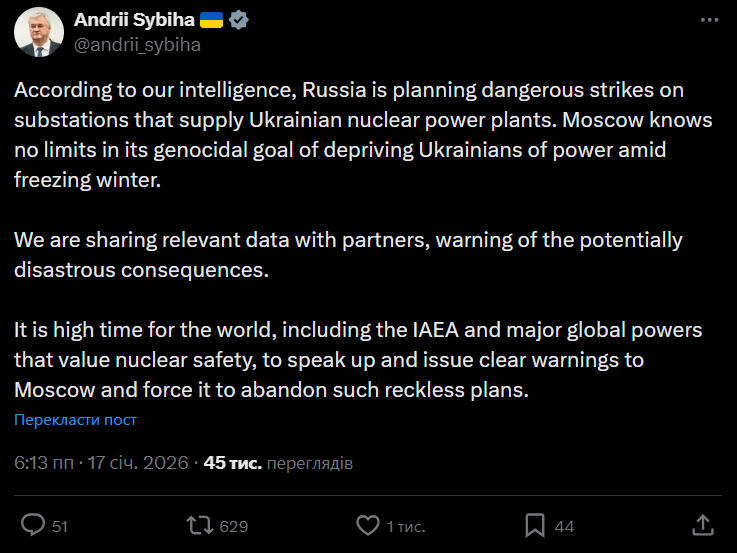Click the @andrii_sybiha handle

tap(137, 44)
